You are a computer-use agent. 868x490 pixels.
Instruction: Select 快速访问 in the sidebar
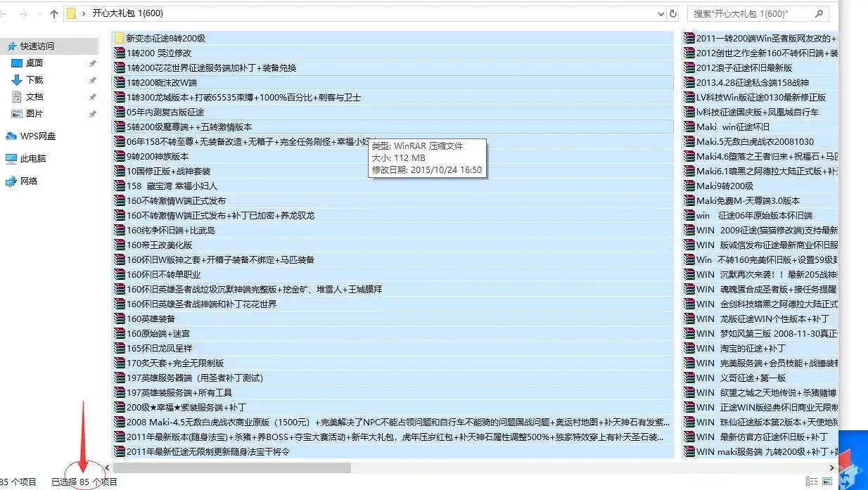(x=37, y=46)
